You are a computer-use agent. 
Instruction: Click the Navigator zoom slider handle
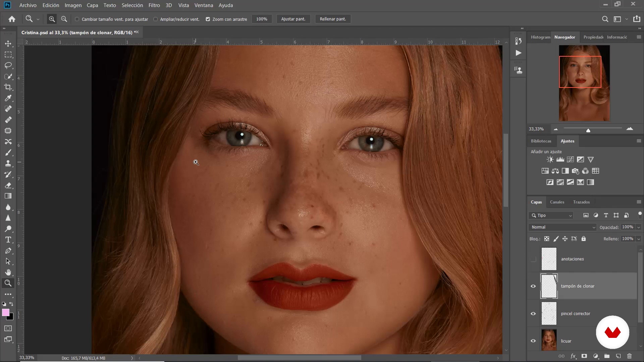[588, 130]
